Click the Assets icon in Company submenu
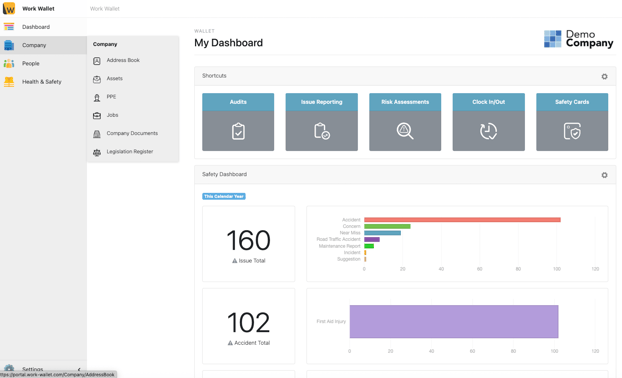Image resolution: width=622 pixels, height=378 pixels. coord(97,79)
